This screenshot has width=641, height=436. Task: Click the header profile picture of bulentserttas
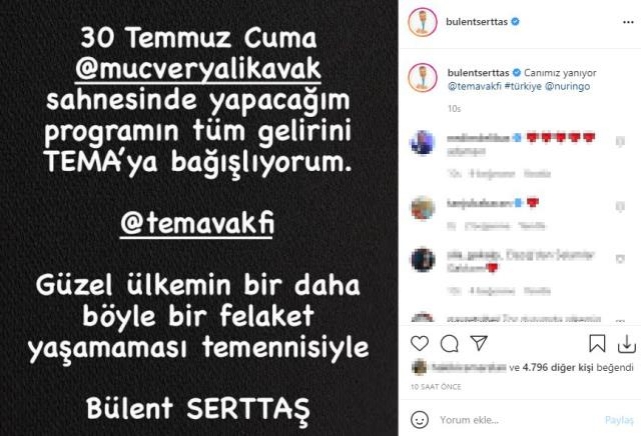tap(423, 22)
